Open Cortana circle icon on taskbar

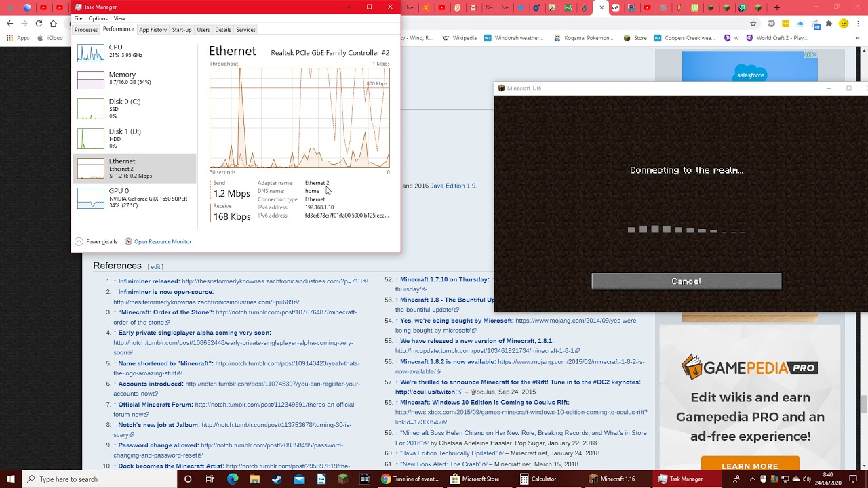pos(188,479)
